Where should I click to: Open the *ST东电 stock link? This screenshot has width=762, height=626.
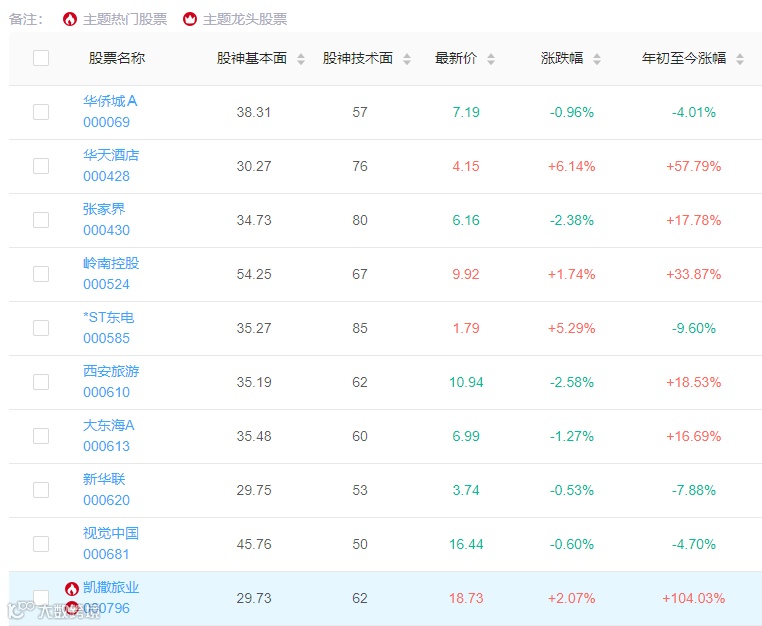[x=108, y=317]
